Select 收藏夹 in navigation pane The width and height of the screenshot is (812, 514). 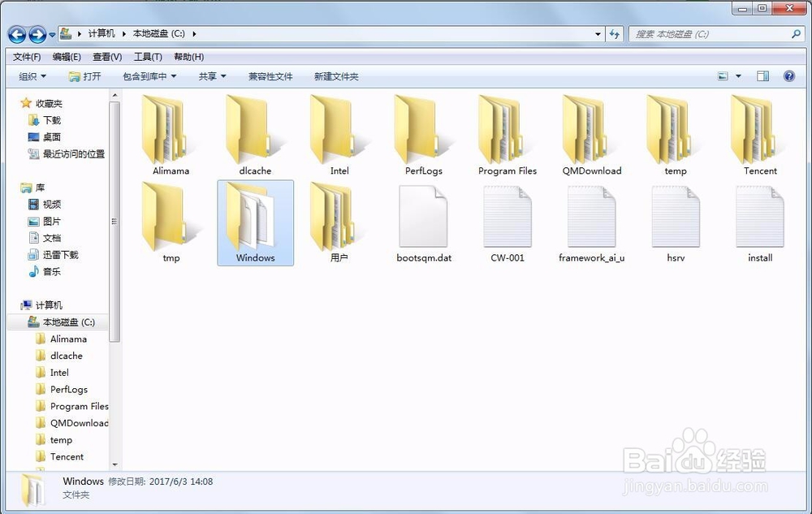pyautogui.click(x=49, y=103)
